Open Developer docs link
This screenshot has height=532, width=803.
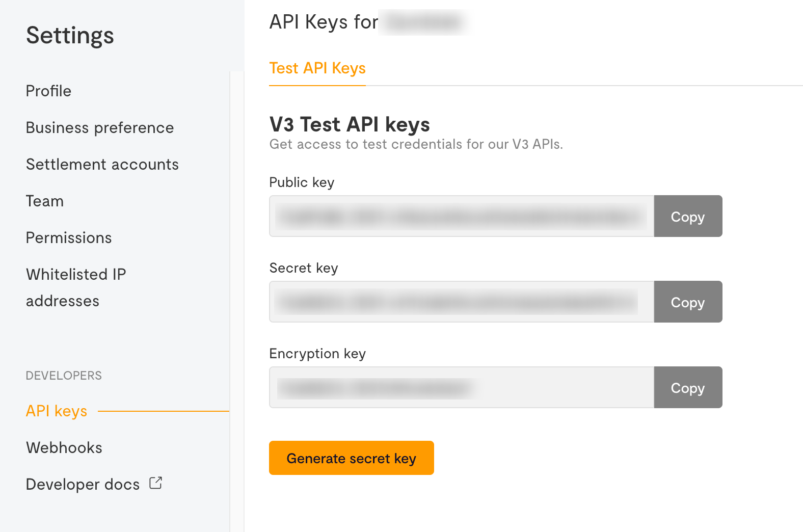83,485
